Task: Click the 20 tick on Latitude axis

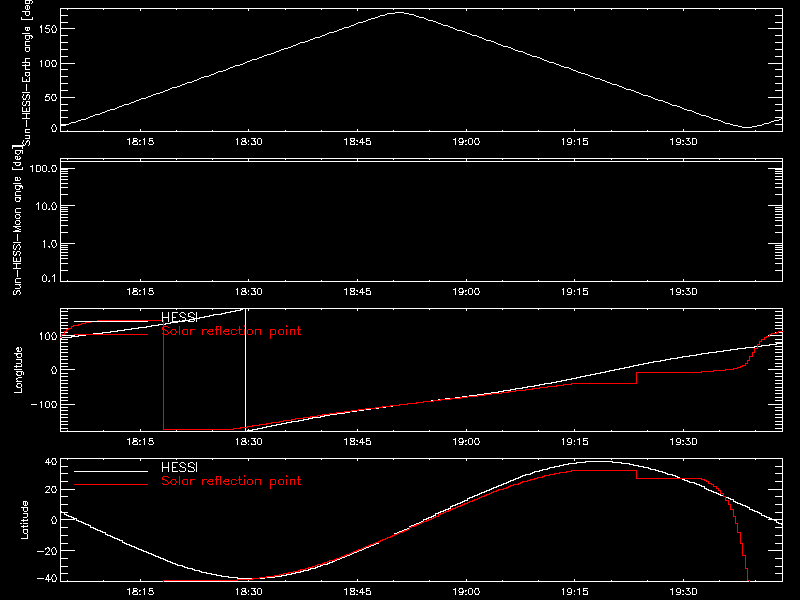Action: [x=51, y=490]
